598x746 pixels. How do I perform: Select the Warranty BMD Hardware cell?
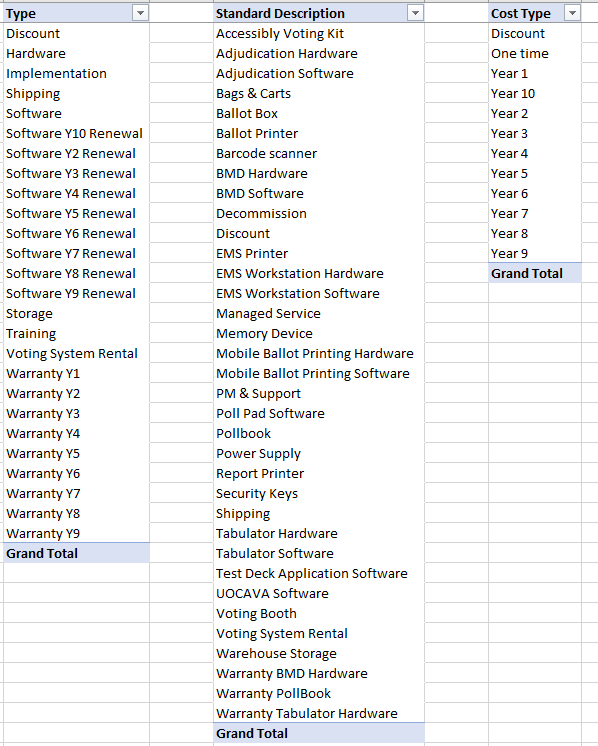[x=319, y=673]
